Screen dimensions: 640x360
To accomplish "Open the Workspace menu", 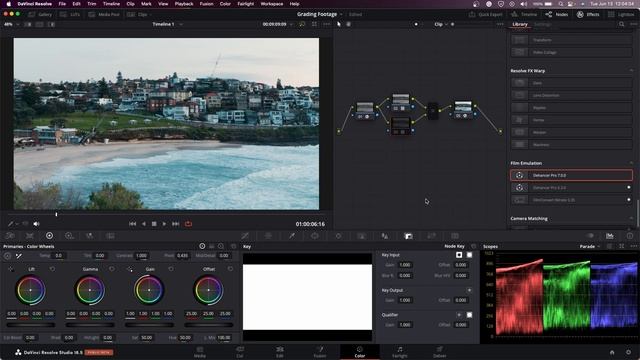I will click(271, 4).
